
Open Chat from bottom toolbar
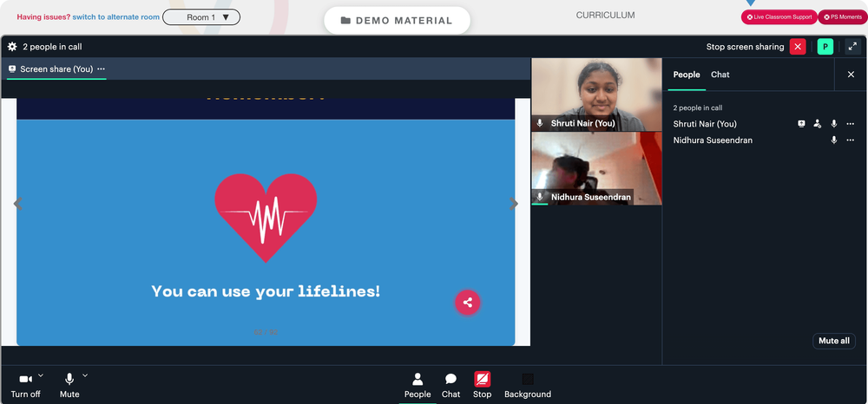(450, 386)
